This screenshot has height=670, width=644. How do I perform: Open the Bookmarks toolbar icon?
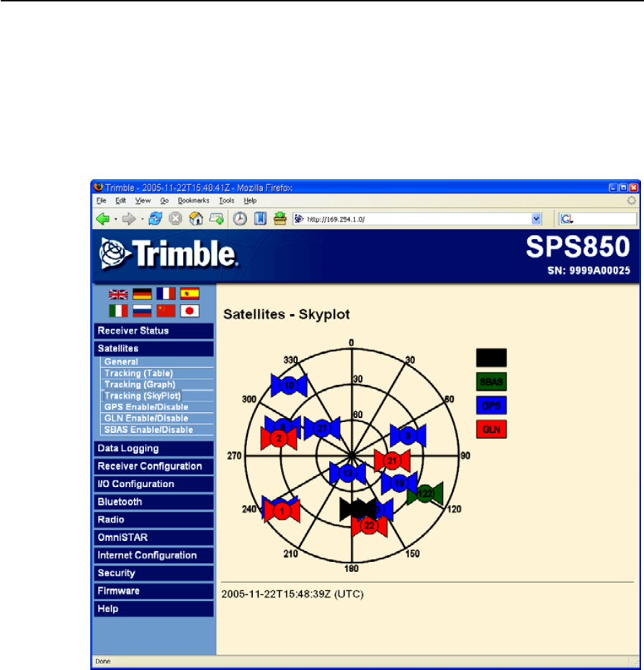coord(260,219)
